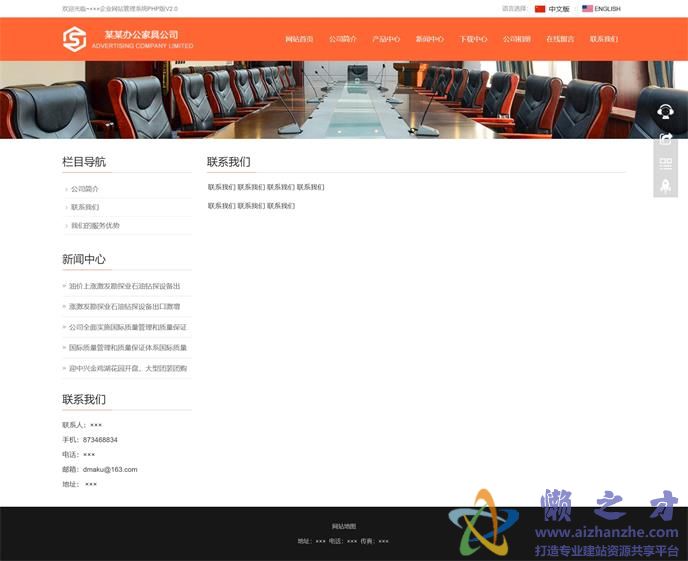Click the customer service headset icon

point(666,112)
